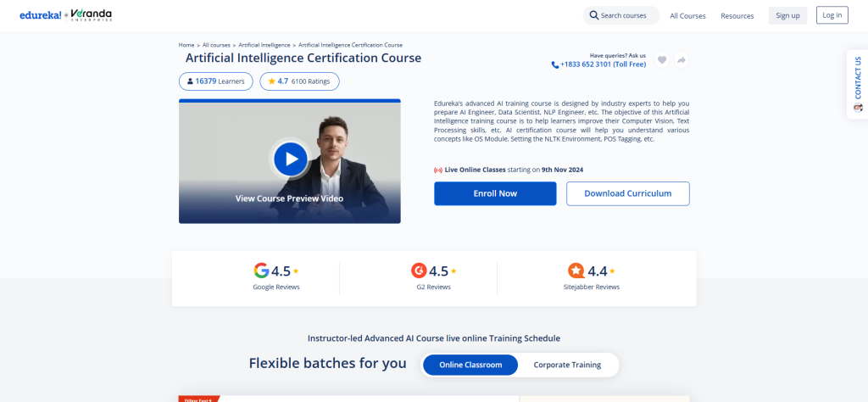Screen dimensions: 868x402
Task: Click the G2 logo icon
Action: point(419,271)
